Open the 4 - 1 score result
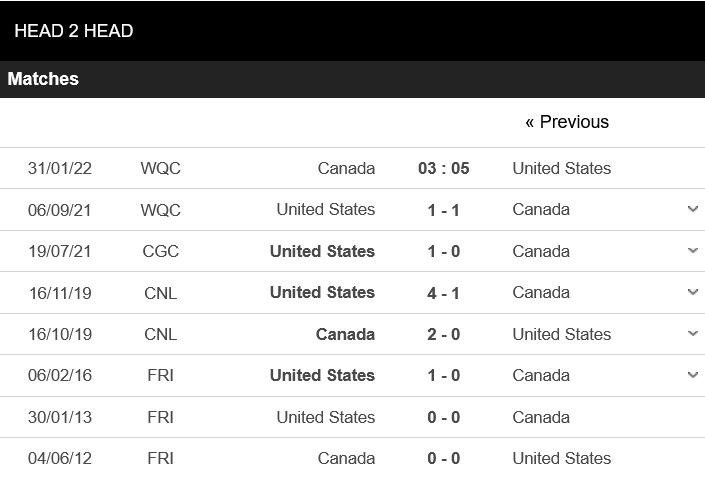 (443, 292)
